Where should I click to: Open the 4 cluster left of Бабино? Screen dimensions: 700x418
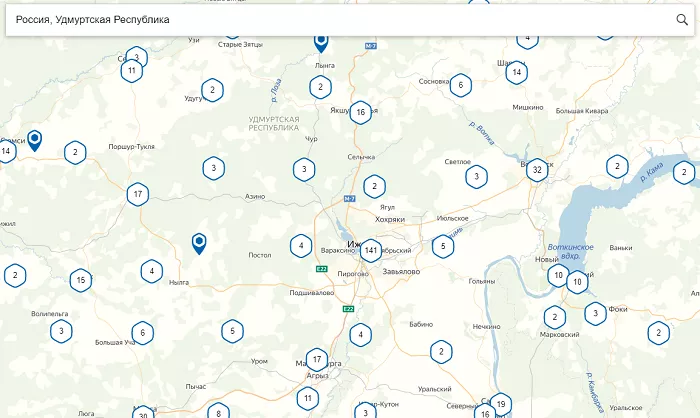(360, 335)
